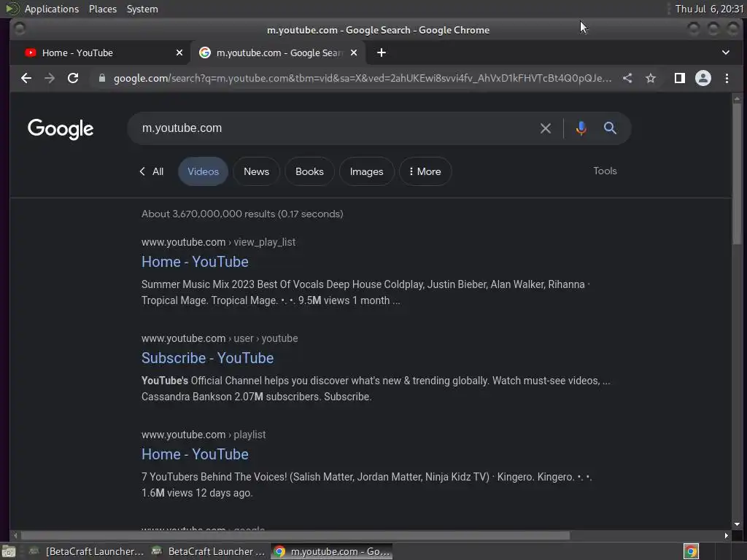Start voice search with microphone
747x560 pixels.
click(x=581, y=128)
